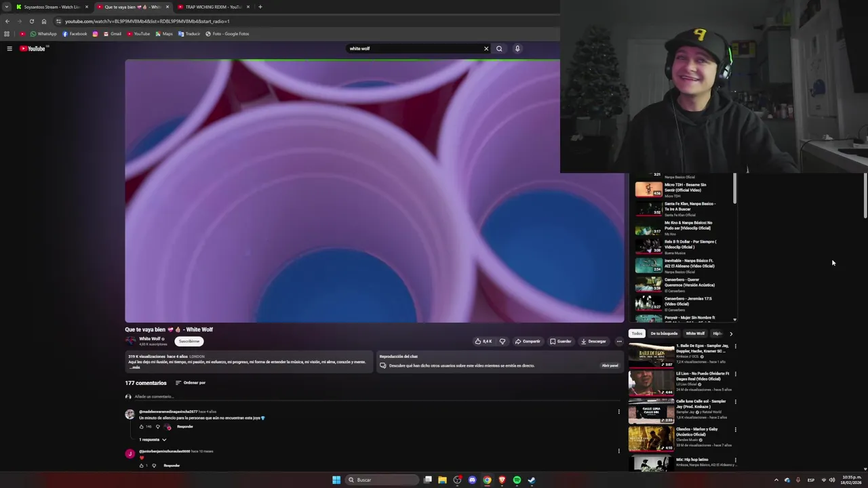This screenshot has width=868, height=488.
Task: Open the WhatsApp bookmark
Action: pyautogui.click(x=43, y=34)
